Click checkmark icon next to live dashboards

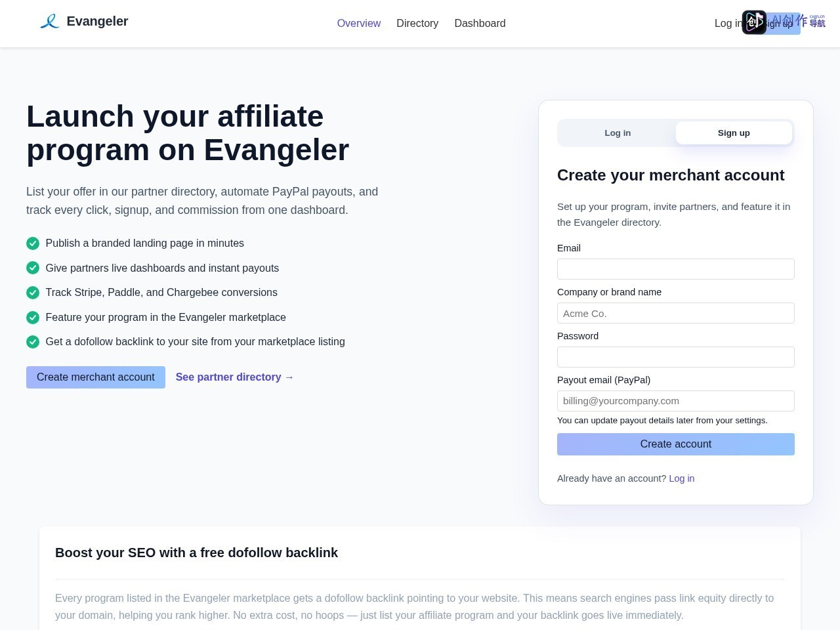[x=33, y=268]
